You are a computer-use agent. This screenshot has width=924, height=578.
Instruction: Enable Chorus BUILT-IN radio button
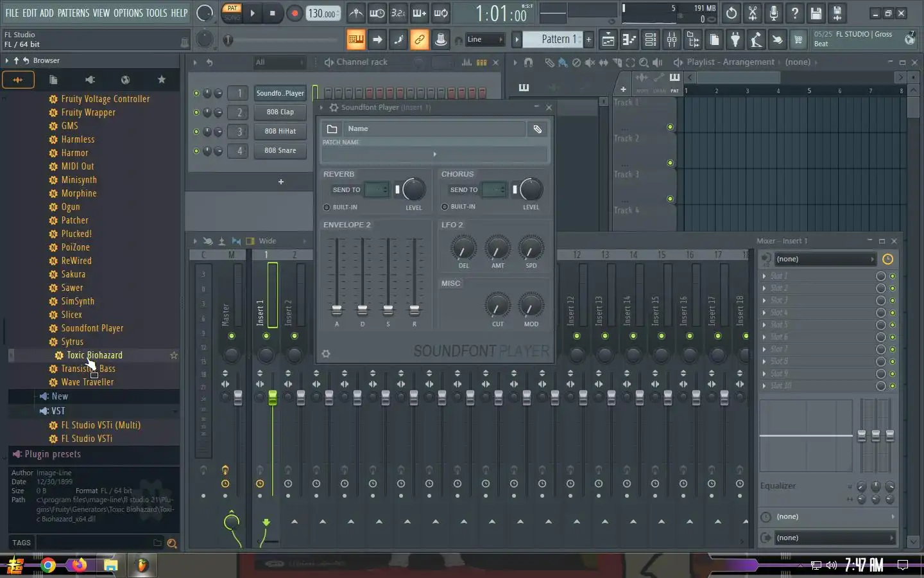[x=445, y=207]
